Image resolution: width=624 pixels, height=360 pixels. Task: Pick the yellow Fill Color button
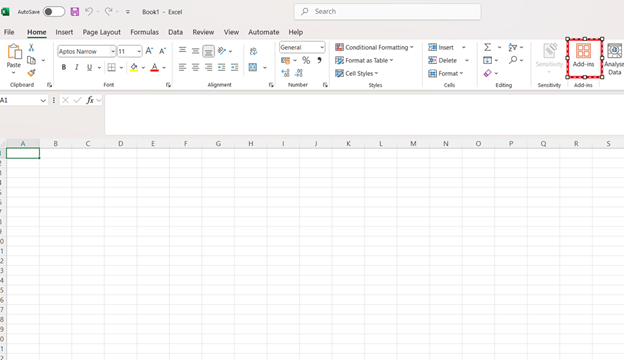pyautogui.click(x=134, y=67)
